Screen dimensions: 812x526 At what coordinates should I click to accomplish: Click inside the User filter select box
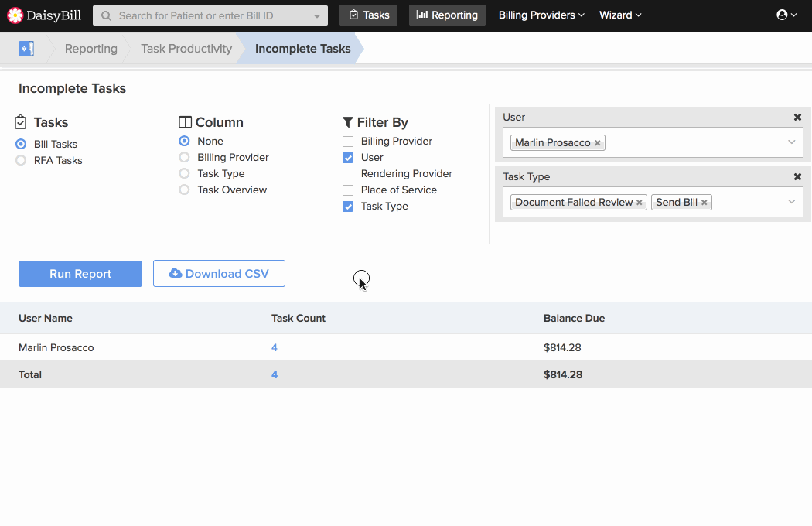[653, 142]
